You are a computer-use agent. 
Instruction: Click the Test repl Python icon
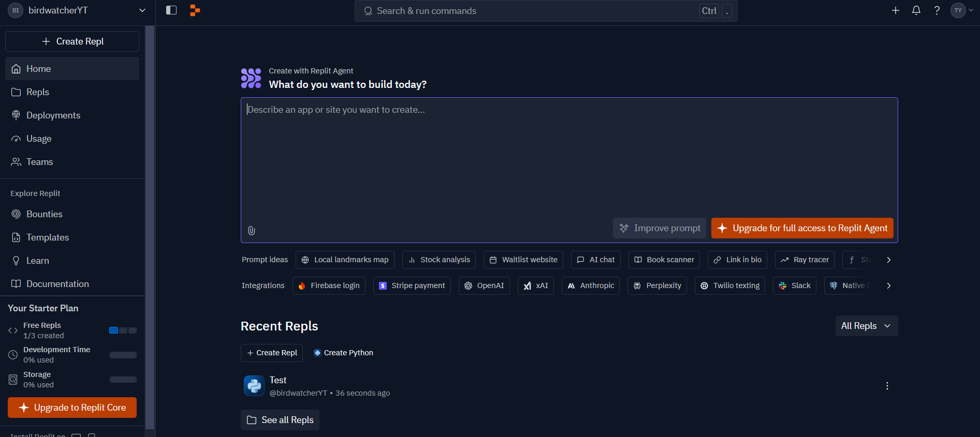coord(254,386)
